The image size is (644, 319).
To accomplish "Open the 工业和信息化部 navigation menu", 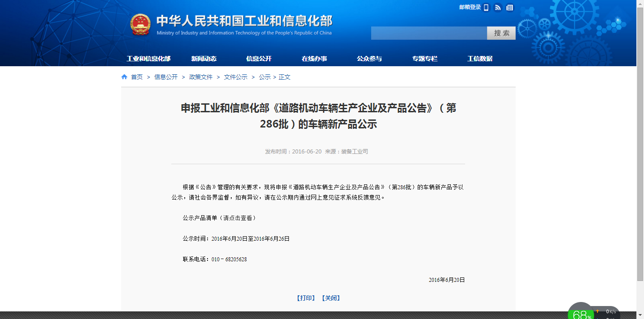I will click(x=148, y=59).
